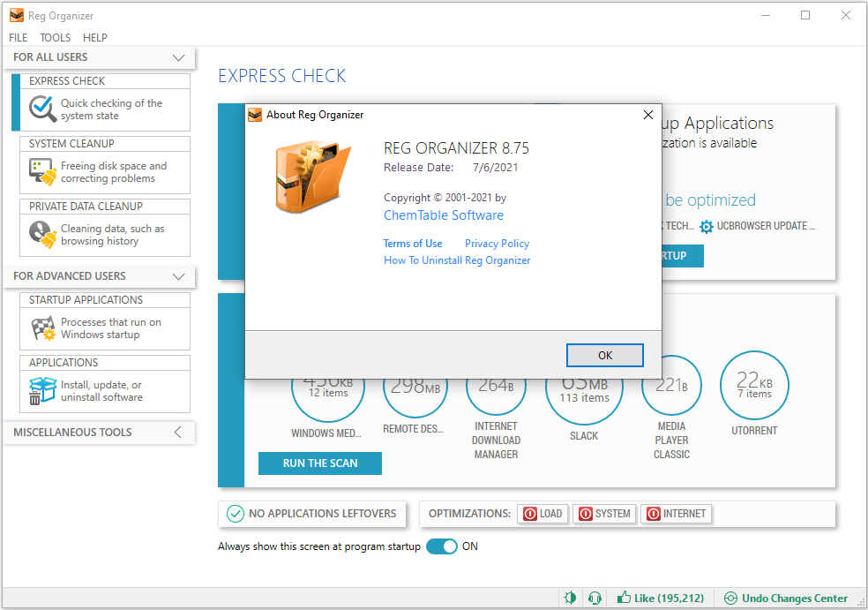Click the red power icon on SYSTEM
The width and height of the screenshot is (868, 610).
coord(585,514)
